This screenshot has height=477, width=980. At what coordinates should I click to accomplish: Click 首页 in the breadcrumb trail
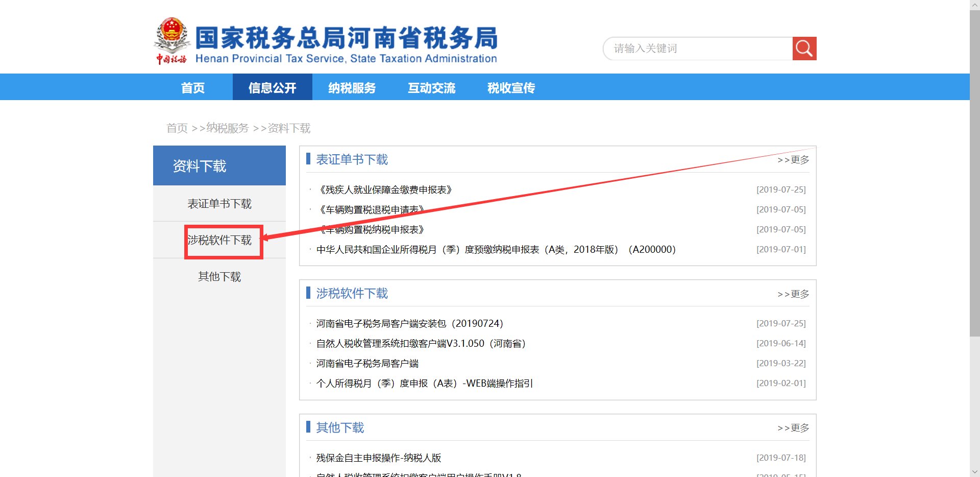[177, 128]
